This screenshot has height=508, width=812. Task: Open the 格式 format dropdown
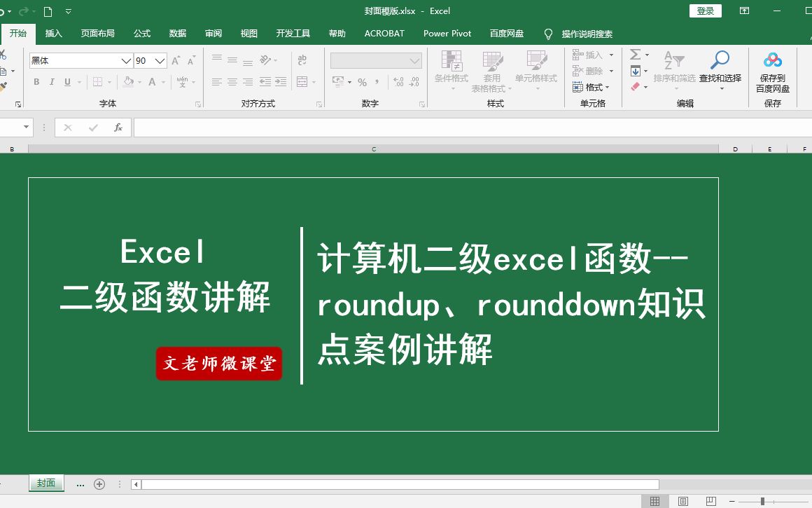(x=594, y=86)
